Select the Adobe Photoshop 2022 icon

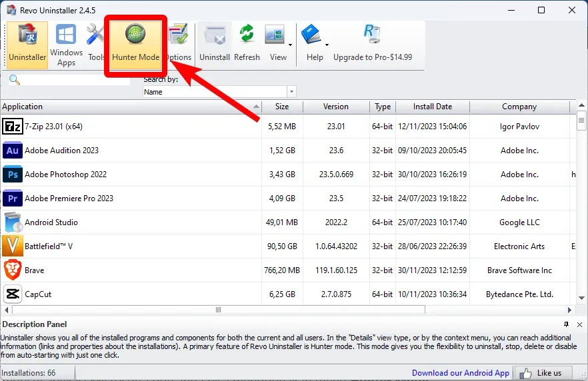tap(13, 175)
